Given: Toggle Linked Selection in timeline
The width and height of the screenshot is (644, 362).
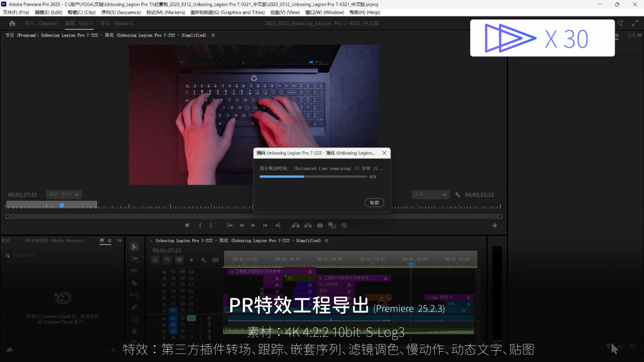Looking at the screenshot, I should (179, 260).
